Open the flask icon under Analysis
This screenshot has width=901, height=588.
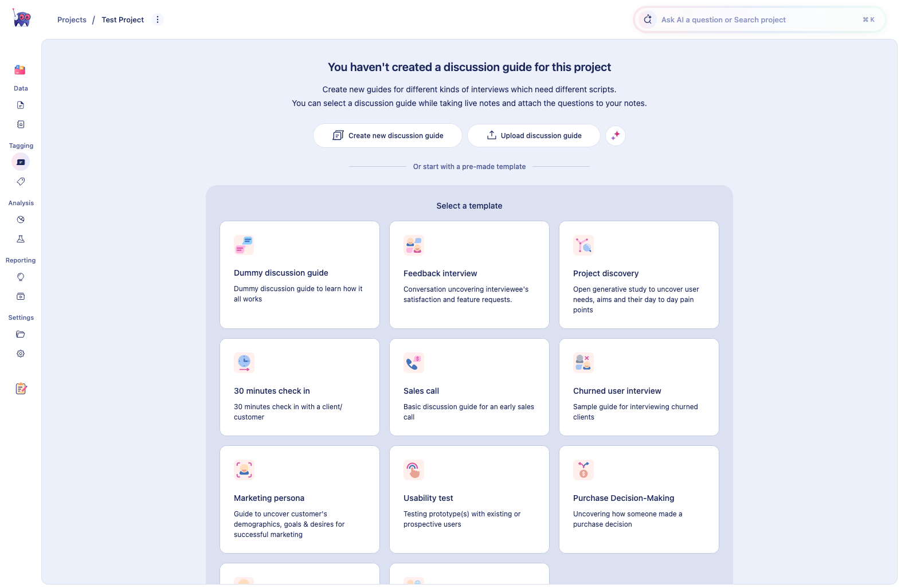[x=21, y=239]
